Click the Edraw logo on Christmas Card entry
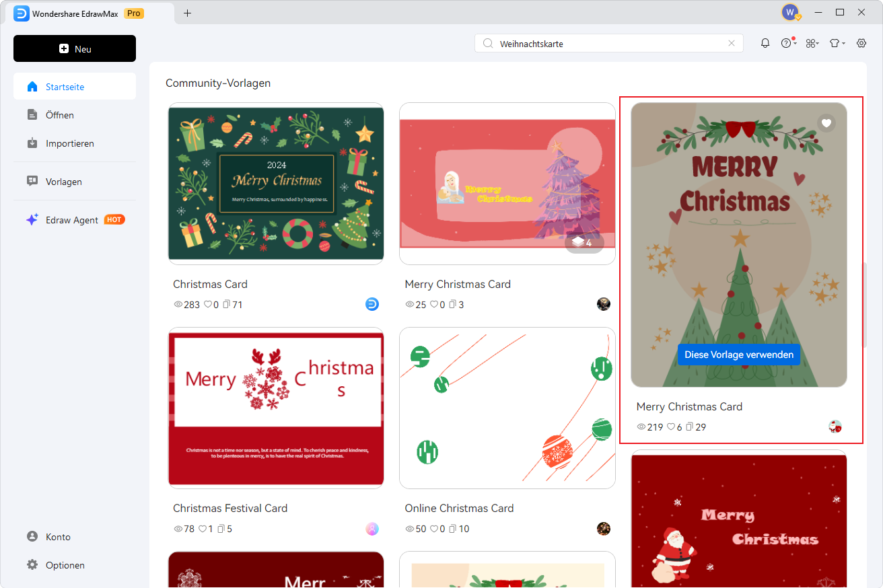The height and width of the screenshot is (588, 883). tap(372, 304)
